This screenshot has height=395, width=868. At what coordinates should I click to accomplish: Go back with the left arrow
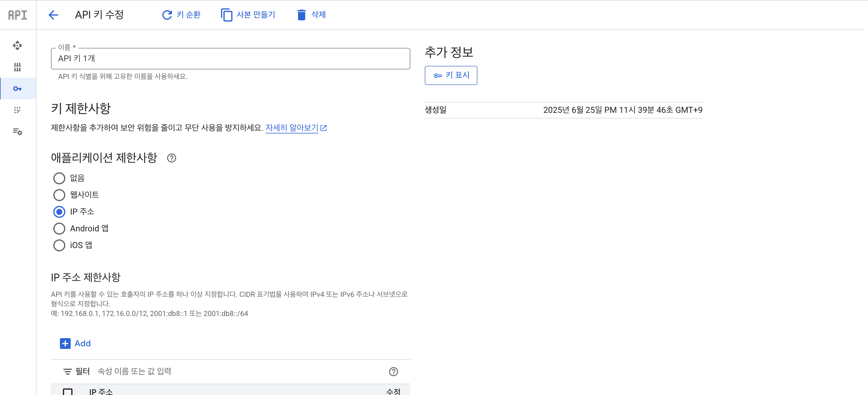54,15
